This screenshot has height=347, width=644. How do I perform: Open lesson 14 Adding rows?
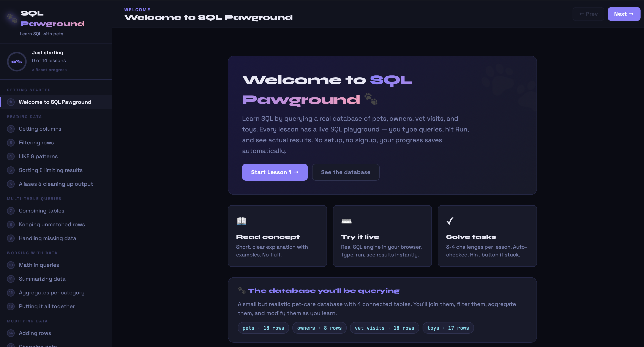(56, 333)
